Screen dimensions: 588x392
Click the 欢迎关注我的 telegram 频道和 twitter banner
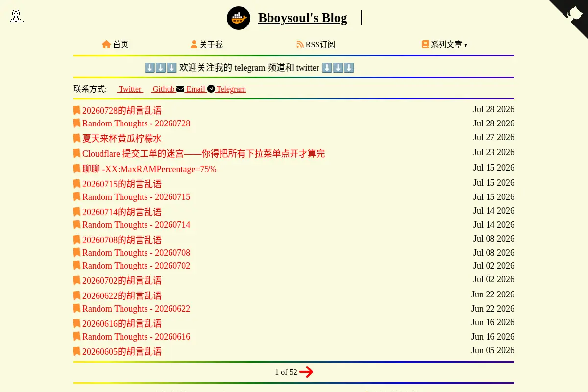point(249,68)
